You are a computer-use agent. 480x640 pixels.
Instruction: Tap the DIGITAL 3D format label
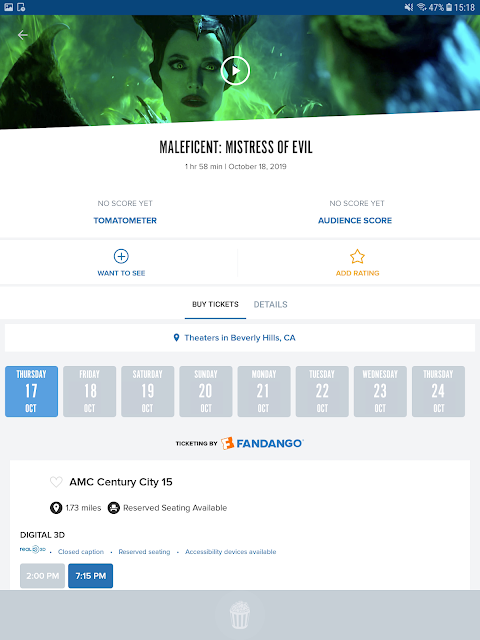click(x=42, y=535)
